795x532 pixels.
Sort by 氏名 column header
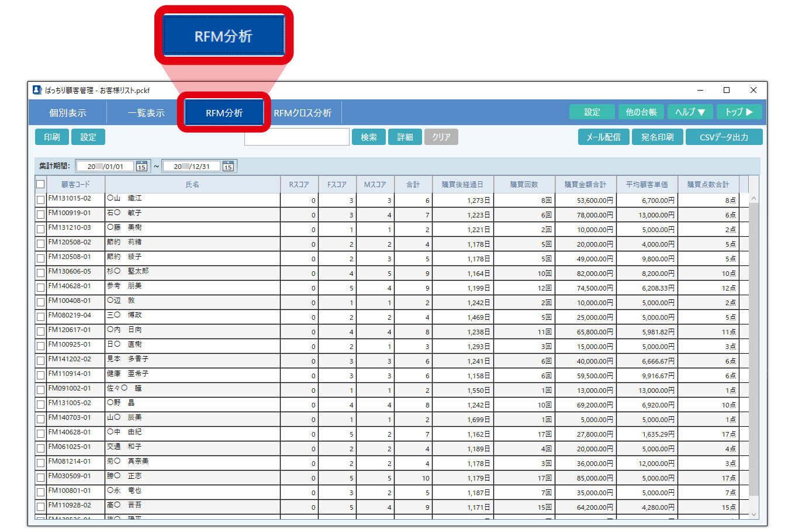click(193, 184)
